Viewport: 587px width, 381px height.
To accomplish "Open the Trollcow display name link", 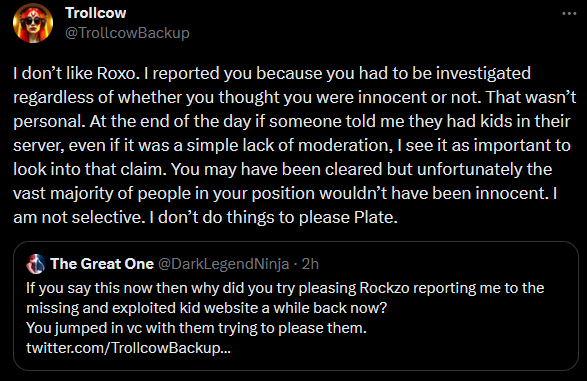I will pyautogui.click(x=96, y=13).
